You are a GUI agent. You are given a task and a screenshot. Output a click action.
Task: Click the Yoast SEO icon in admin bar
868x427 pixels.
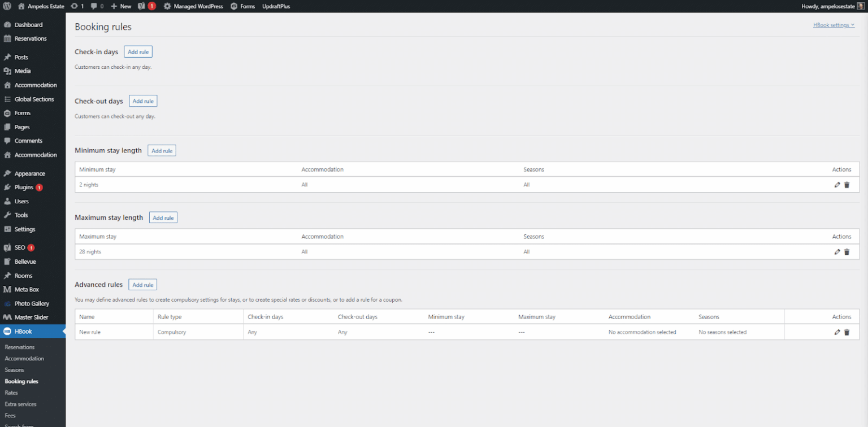141,6
